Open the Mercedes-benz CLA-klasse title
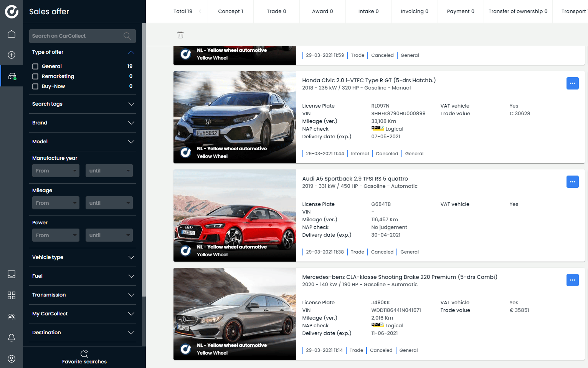Screen dimensions: 588x368 (x=400, y=277)
